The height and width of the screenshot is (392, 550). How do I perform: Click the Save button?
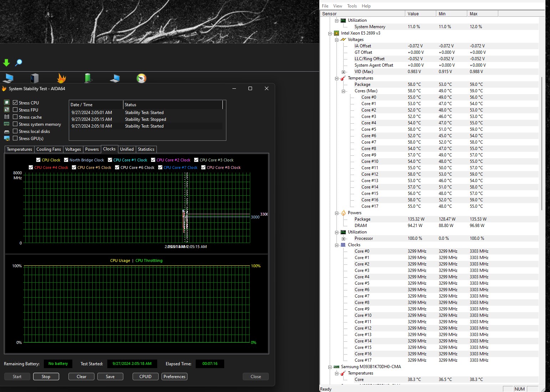(x=110, y=377)
